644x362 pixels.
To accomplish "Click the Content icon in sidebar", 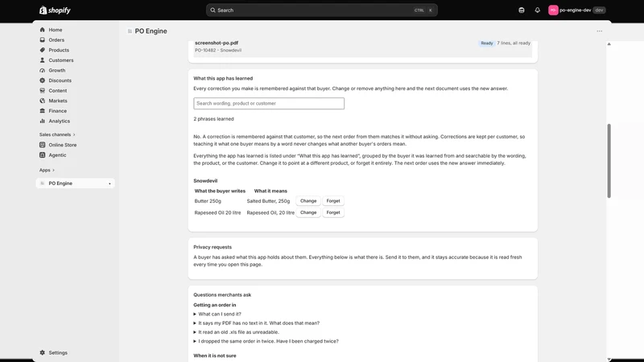I will coord(43,90).
